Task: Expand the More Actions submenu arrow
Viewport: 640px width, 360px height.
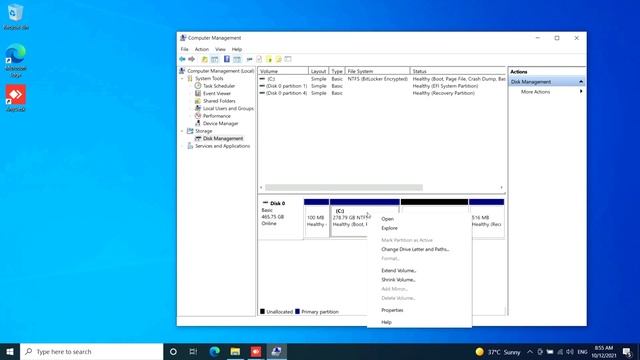Action: pos(581,91)
